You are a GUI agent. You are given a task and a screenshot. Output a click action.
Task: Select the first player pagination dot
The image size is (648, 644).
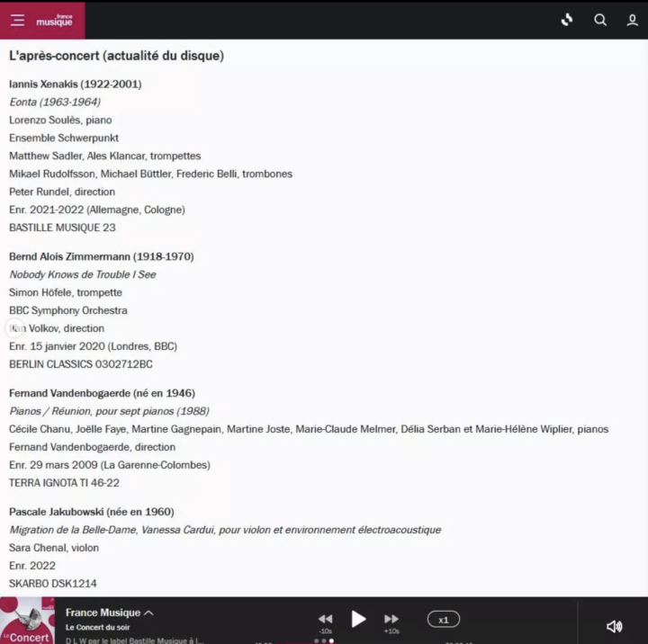pyautogui.click(x=317, y=641)
